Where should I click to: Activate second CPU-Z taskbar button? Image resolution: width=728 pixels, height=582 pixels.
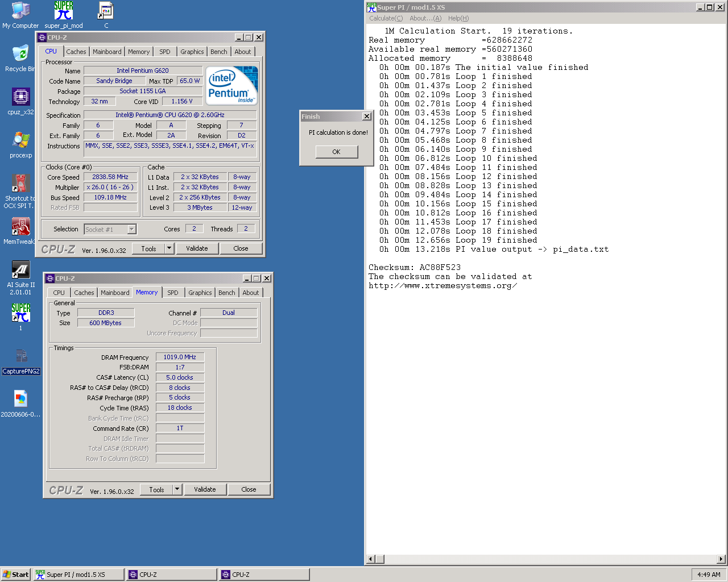264,575
